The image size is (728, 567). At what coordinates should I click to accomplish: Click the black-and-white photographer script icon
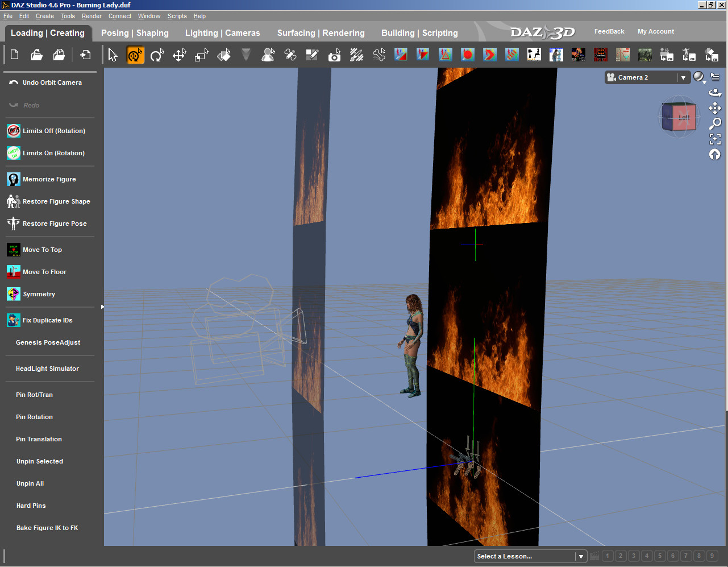tap(534, 55)
